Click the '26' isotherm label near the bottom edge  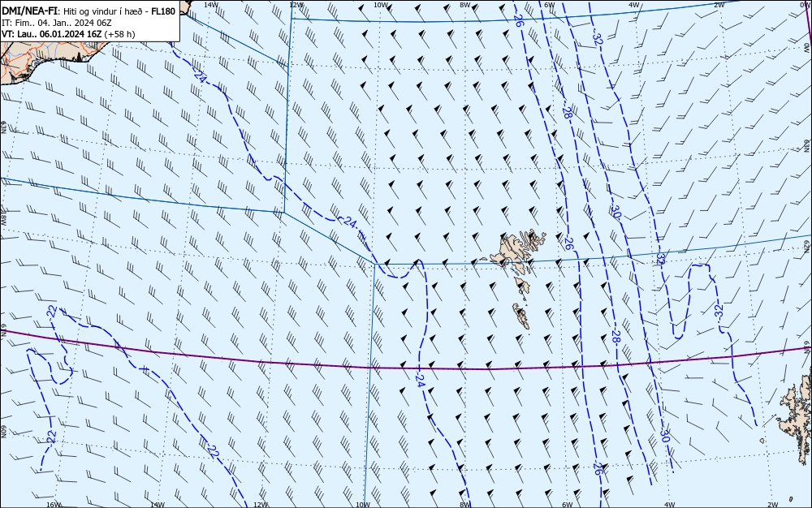598,469
